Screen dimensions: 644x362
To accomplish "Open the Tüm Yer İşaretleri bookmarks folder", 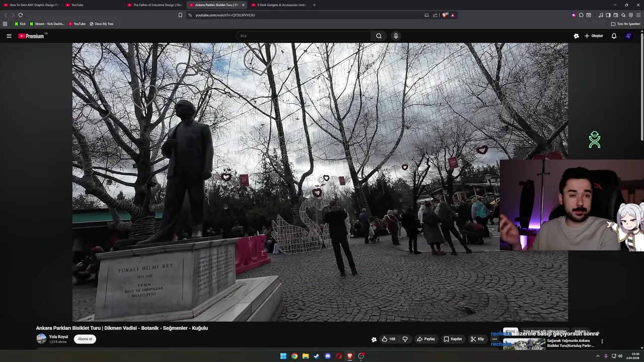I will [x=626, y=24].
